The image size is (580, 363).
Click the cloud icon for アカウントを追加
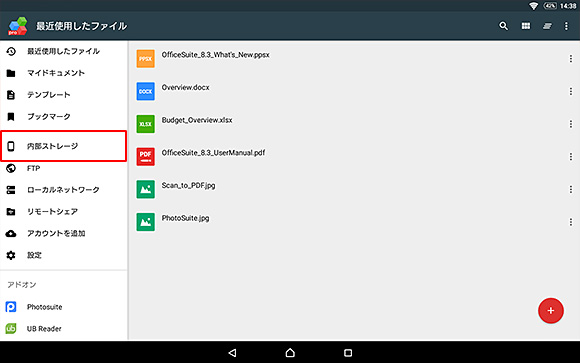(x=11, y=233)
